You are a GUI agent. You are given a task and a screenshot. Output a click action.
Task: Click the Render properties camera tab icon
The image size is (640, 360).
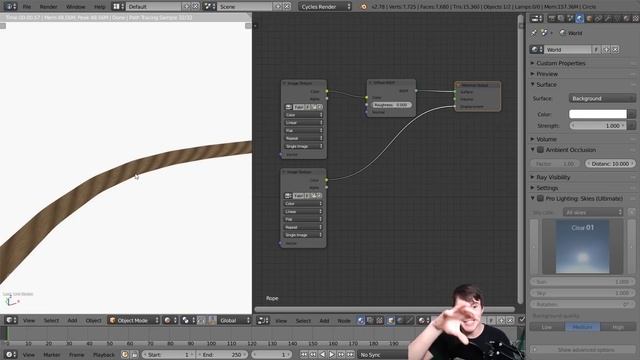551,18
